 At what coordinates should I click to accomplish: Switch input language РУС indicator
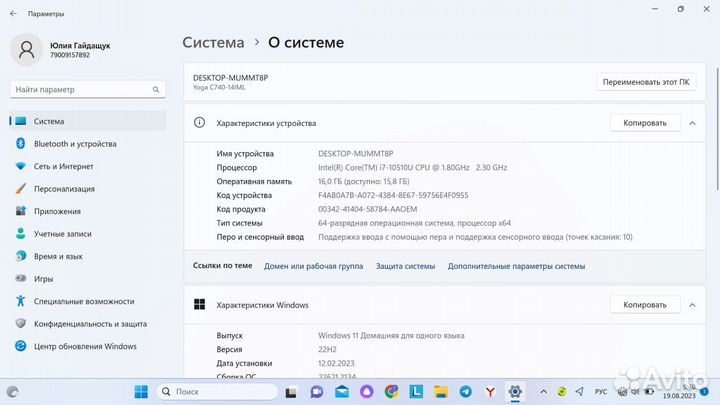601,392
